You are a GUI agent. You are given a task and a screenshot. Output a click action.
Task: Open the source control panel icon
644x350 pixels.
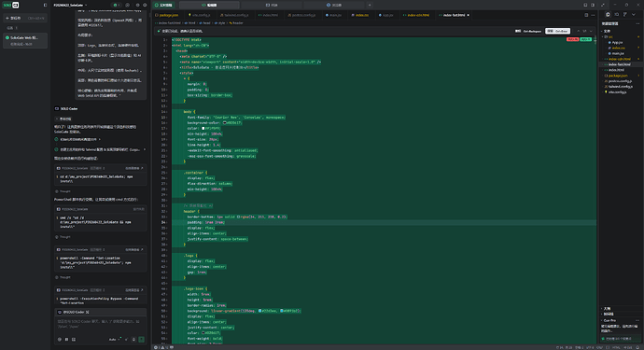click(x=625, y=14)
